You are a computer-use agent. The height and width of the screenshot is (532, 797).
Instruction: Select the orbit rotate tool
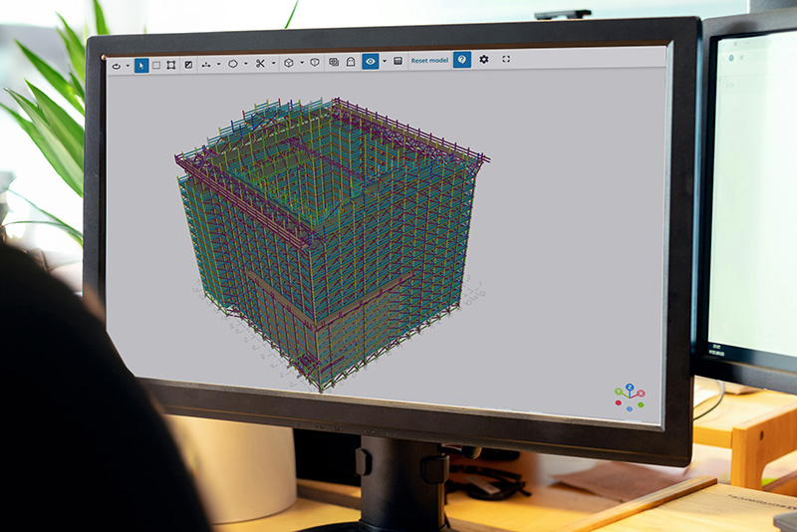pos(117,66)
